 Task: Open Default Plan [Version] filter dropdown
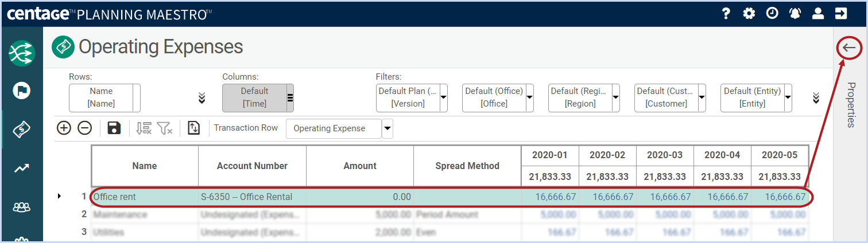click(x=443, y=97)
